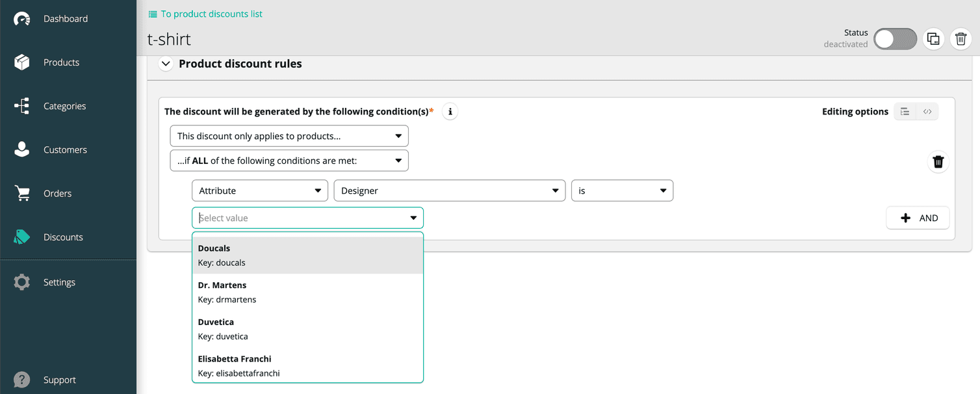Open the 'if ALL conditions are met' dropdown

coord(289,160)
